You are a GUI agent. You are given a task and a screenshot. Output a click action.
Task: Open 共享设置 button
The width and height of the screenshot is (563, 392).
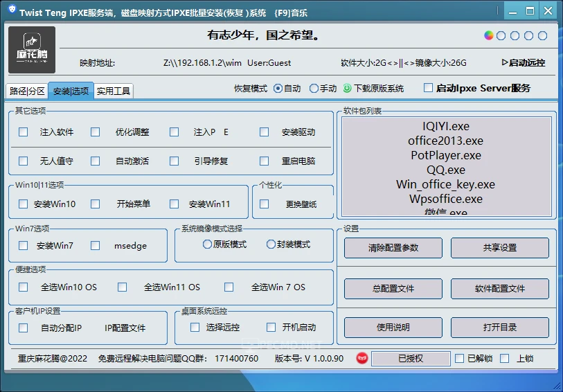point(500,248)
